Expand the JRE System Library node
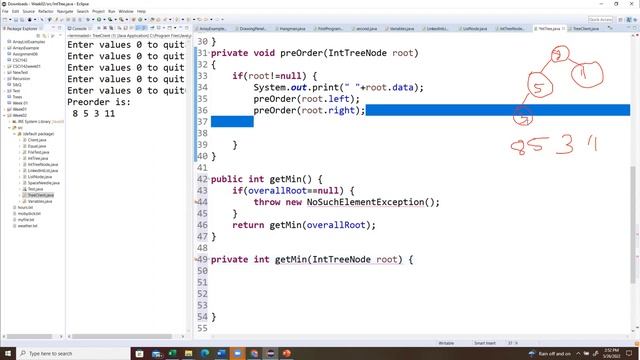This screenshot has height=360, width=640. pyautogui.click(x=9, y=122)
